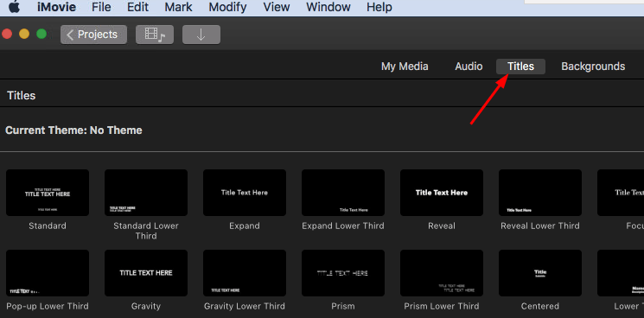Screen dimensions: 644x318
Task: Switch to the Audio tab
Action: point(469,67)
